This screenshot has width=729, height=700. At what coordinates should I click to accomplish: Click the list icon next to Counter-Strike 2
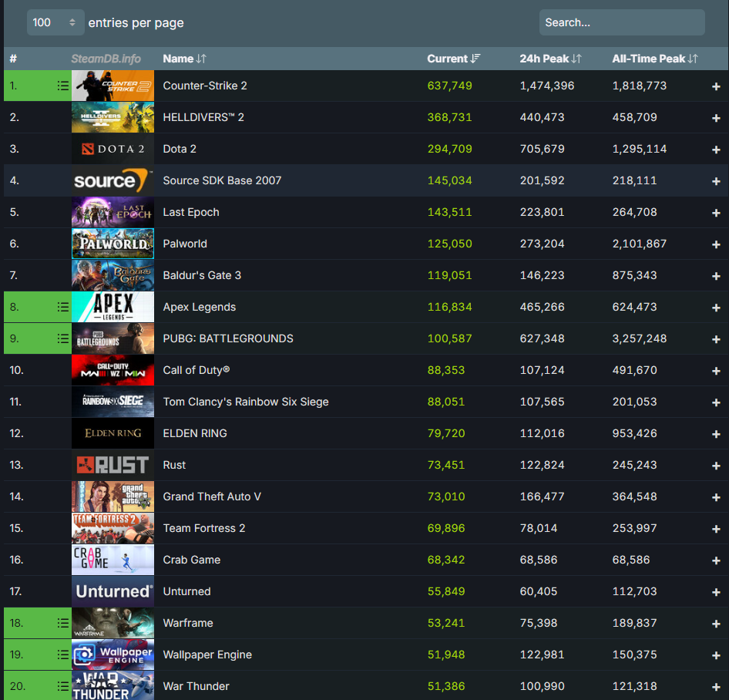[62, 86]
